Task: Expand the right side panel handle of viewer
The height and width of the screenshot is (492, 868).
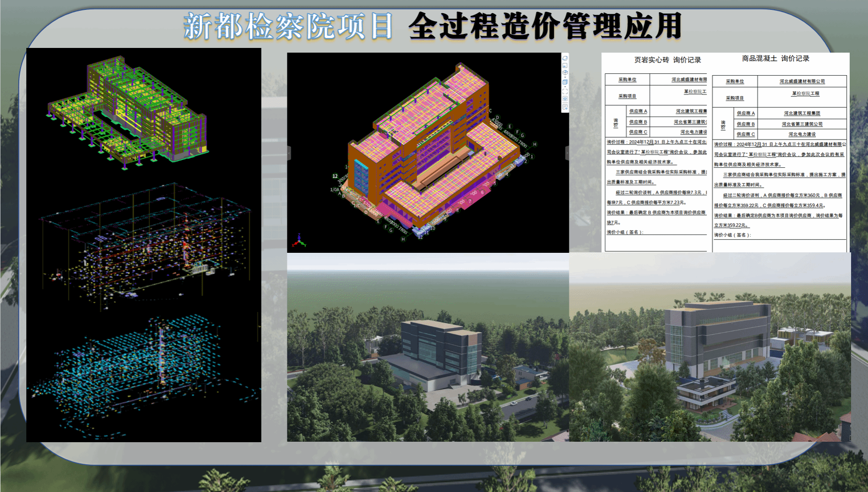Action: pyautogui.click(x=567, y=153)
